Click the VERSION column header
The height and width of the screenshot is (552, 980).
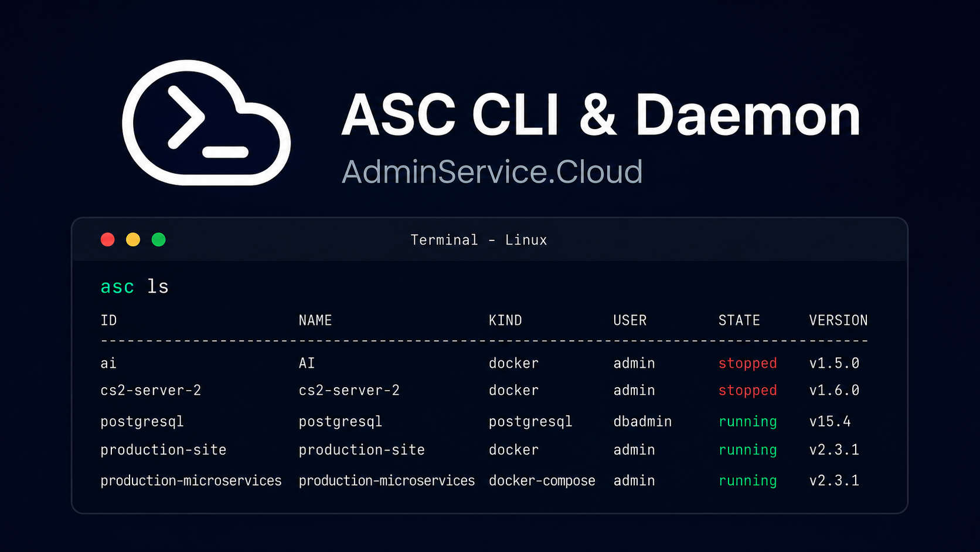[838, 320]
